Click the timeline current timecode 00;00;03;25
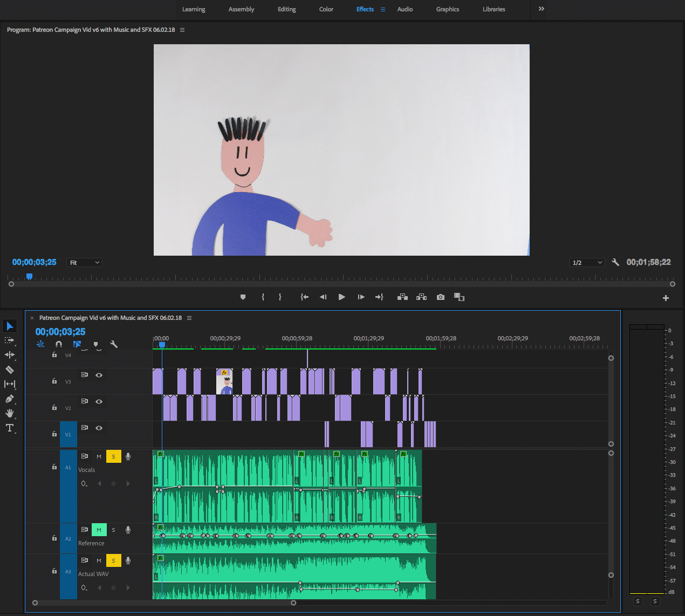685x616 pixels. point(60,332)
